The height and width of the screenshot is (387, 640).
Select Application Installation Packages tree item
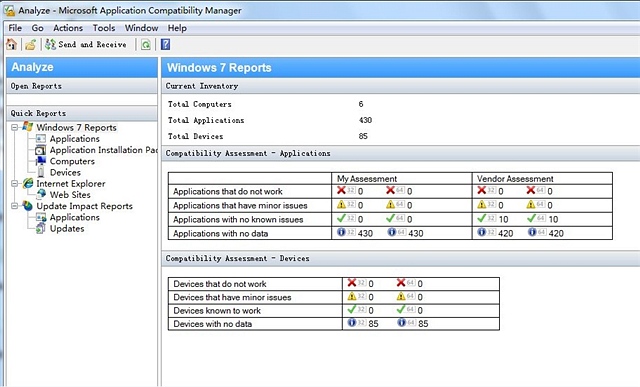pyautogui.click(x=103, y=150)
